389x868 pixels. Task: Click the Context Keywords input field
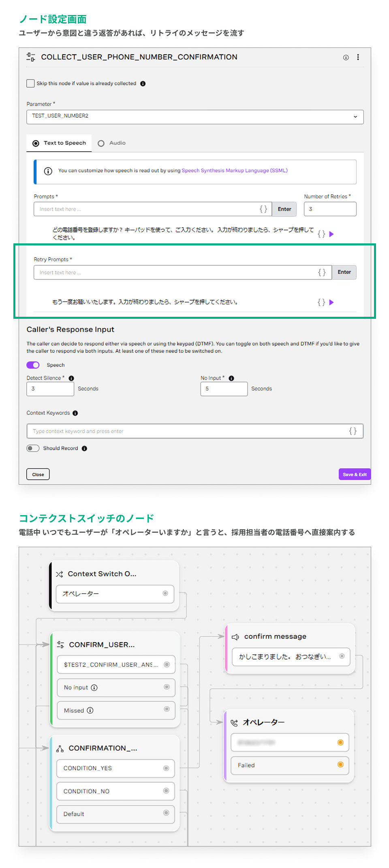pos(195,431)
